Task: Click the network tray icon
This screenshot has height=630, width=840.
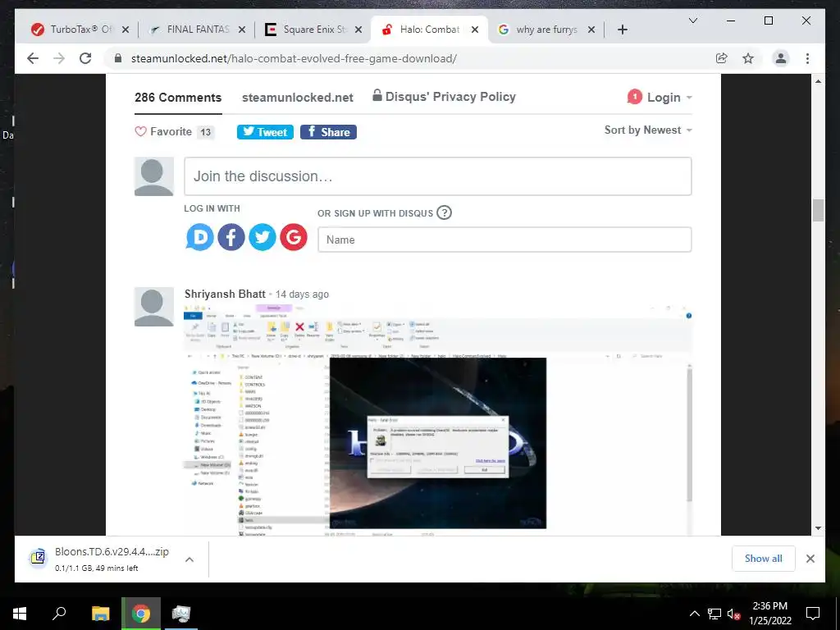Action: pos(714,614)
